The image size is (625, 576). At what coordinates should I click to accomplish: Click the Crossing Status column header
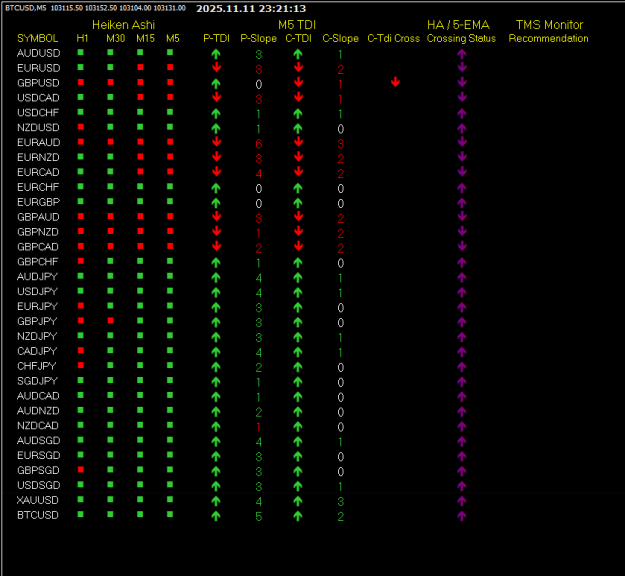click(461, 38)
